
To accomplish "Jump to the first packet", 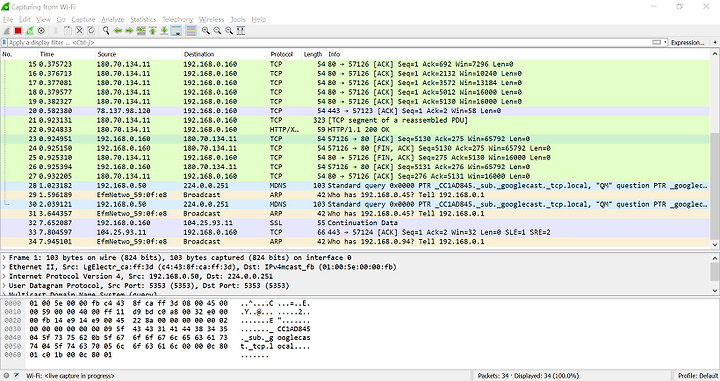I will (x=152, y=31).
